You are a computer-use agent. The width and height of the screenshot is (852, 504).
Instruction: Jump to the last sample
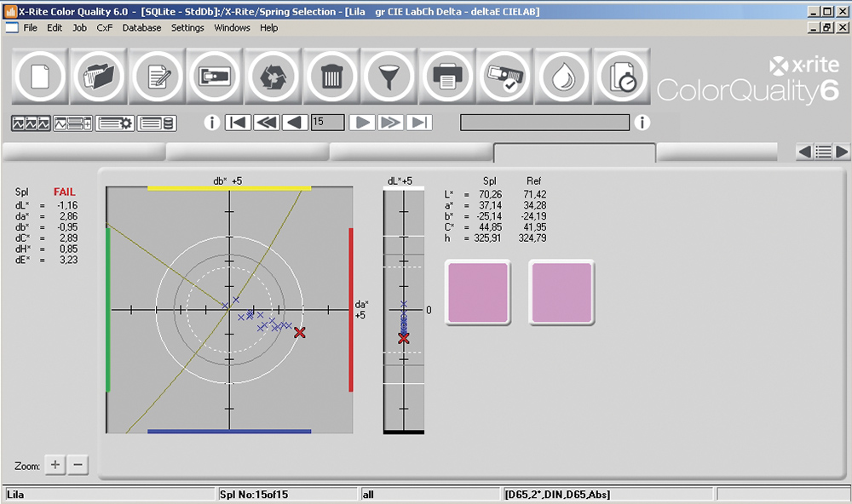(418, 123)
